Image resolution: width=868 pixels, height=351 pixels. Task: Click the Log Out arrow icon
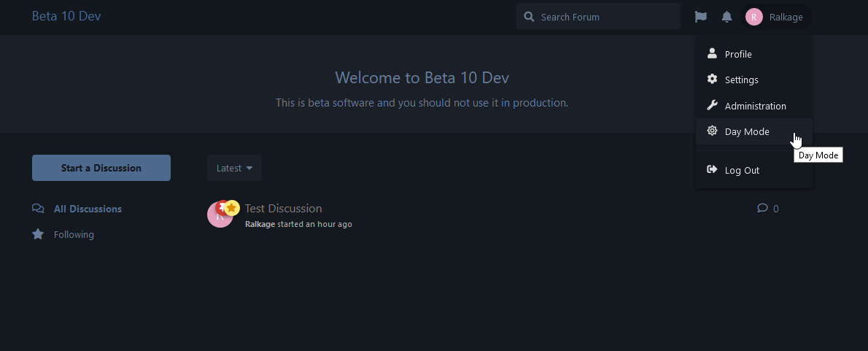[713, 170]
